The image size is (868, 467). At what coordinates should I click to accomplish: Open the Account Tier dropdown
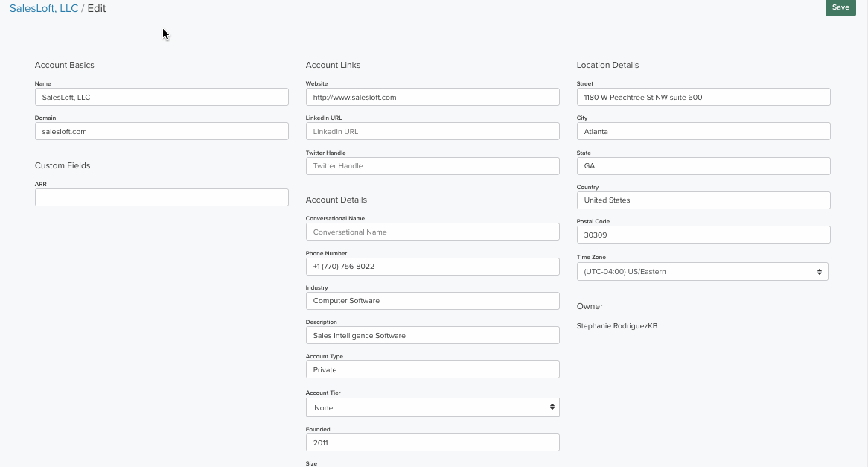[x=433, y=407]
